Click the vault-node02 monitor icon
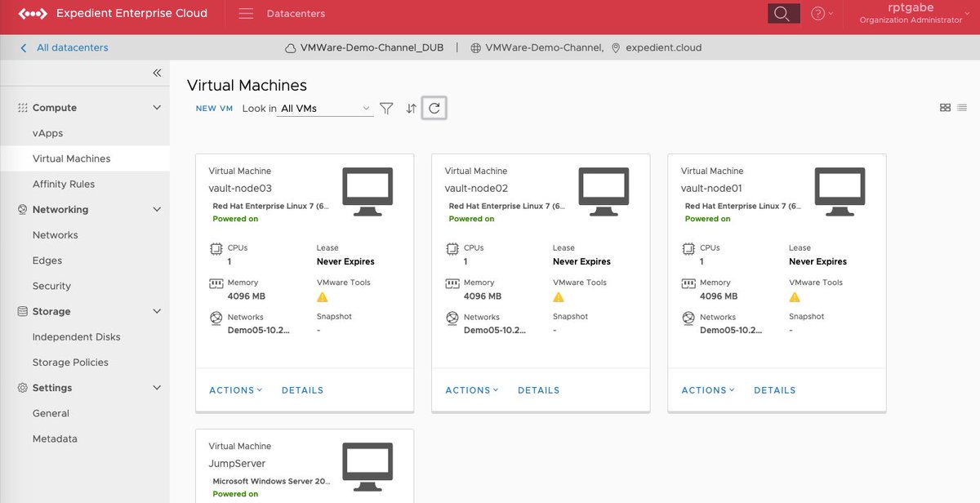Screen dimensions: 980x503 point(604,192)
